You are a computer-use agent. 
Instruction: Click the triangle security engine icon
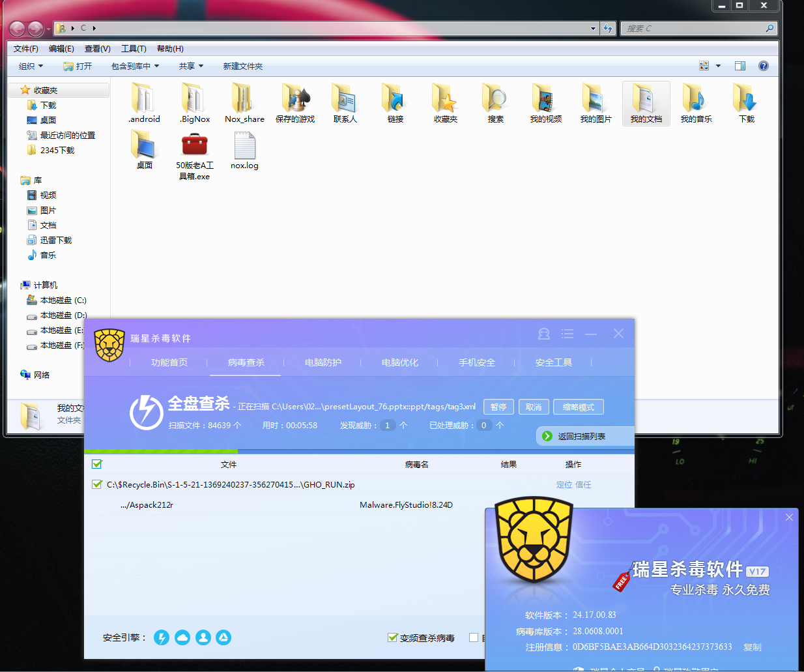tap(223, 637)
